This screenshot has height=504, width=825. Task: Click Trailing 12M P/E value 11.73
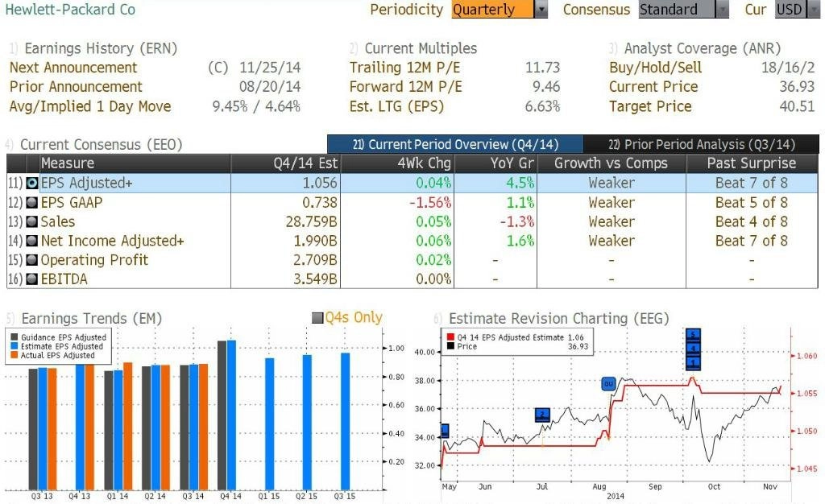click(x=542, y=68)
